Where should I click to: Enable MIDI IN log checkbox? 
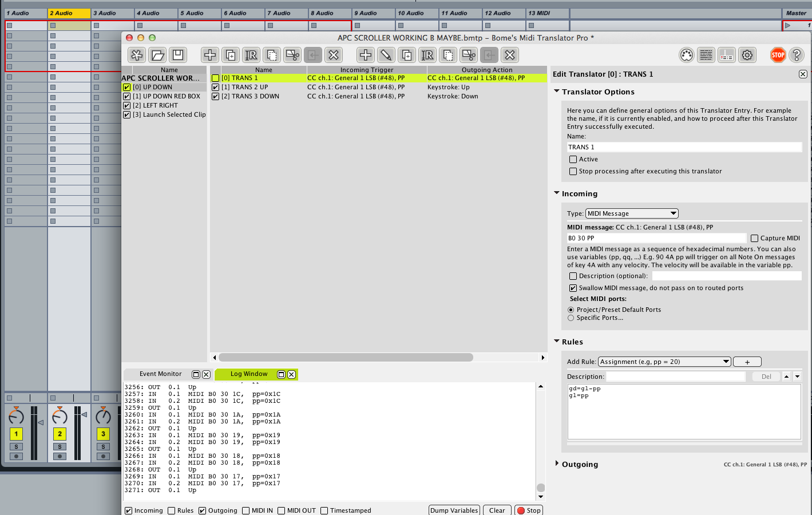point(245,510)
